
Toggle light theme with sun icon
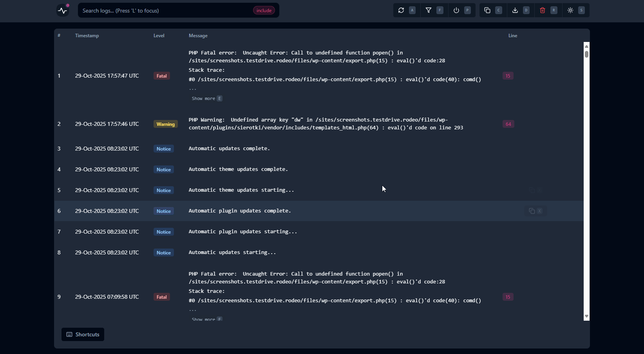tap(570, 11)
